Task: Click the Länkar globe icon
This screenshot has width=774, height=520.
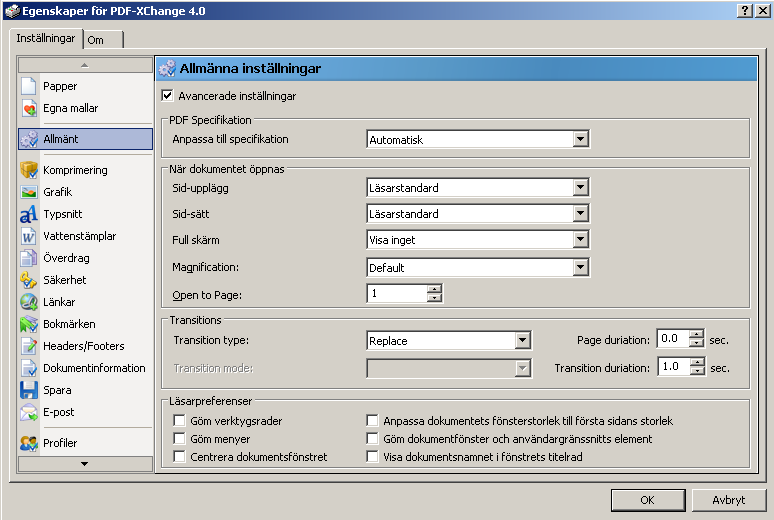Action: (x=29, y=302)
